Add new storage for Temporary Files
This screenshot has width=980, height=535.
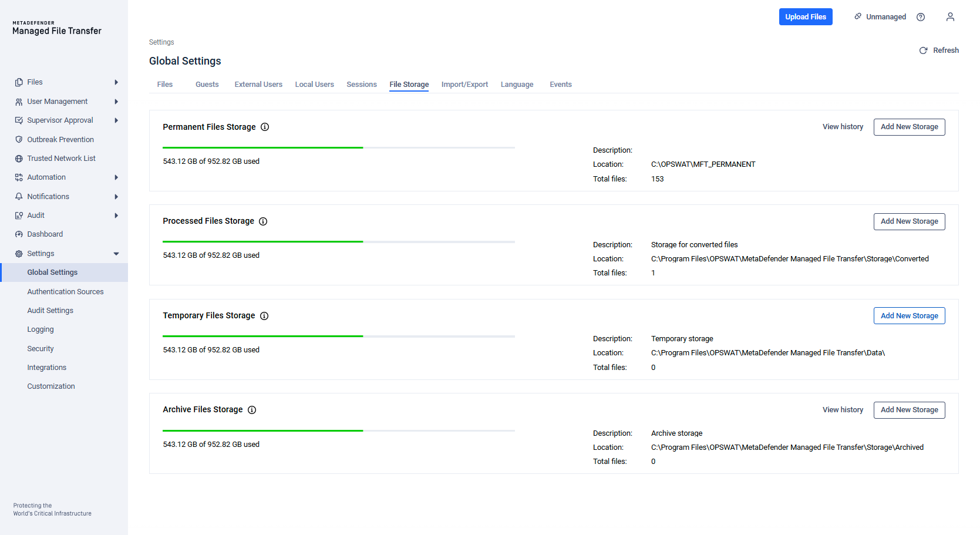coord(909,316)
